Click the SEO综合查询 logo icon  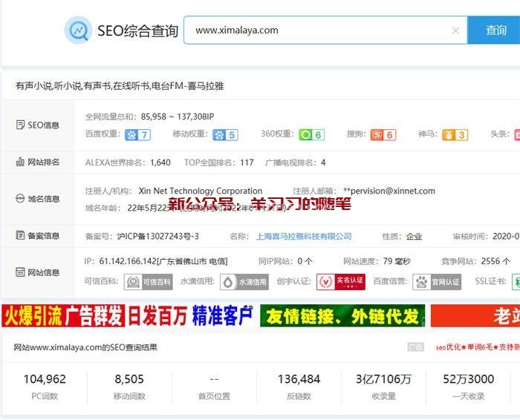(x=77, y=30)
